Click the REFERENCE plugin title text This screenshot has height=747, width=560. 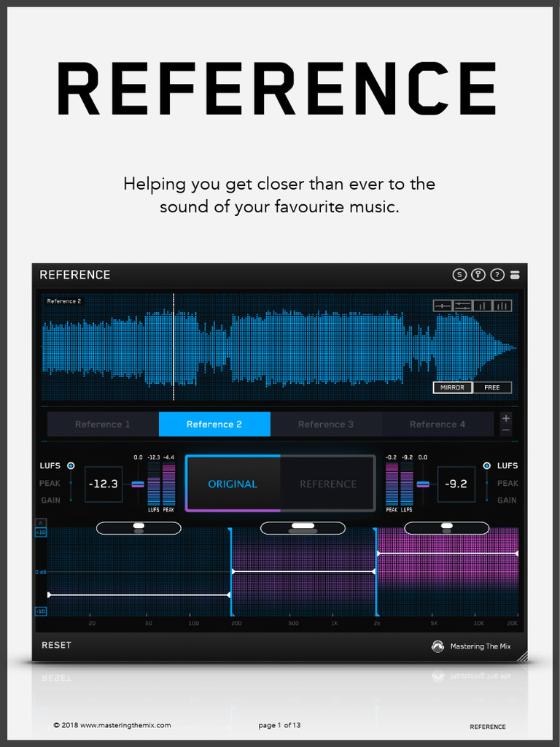tap(75, 275)
